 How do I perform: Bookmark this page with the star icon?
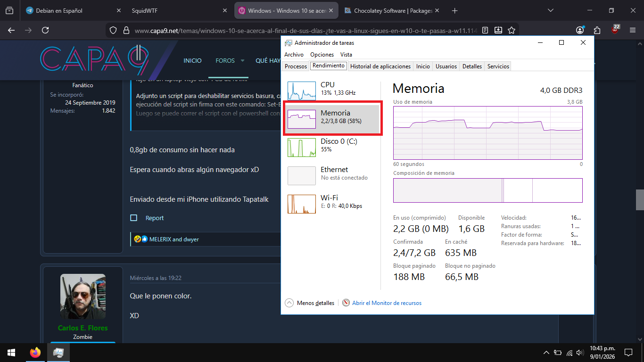click(511, 30)
